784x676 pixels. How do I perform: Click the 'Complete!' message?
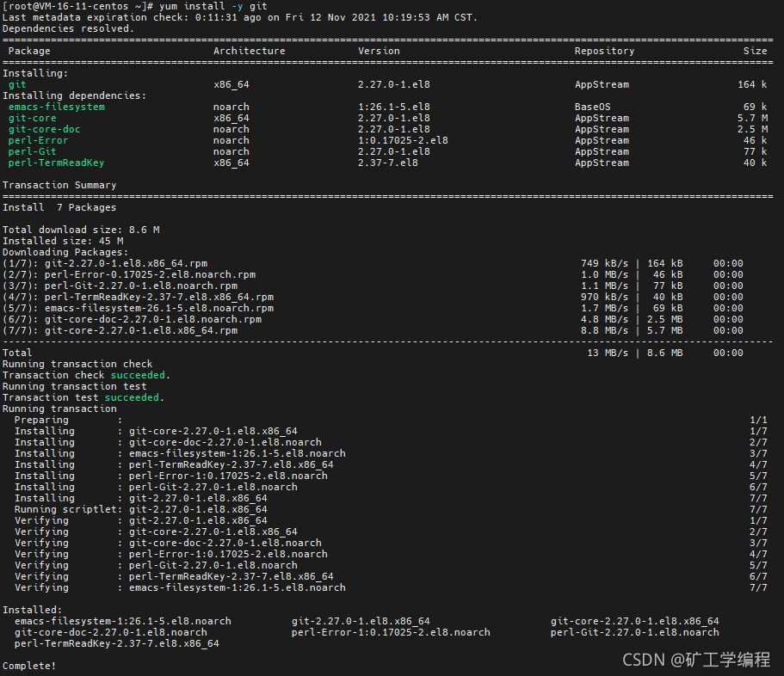click(x=29, y=666)
